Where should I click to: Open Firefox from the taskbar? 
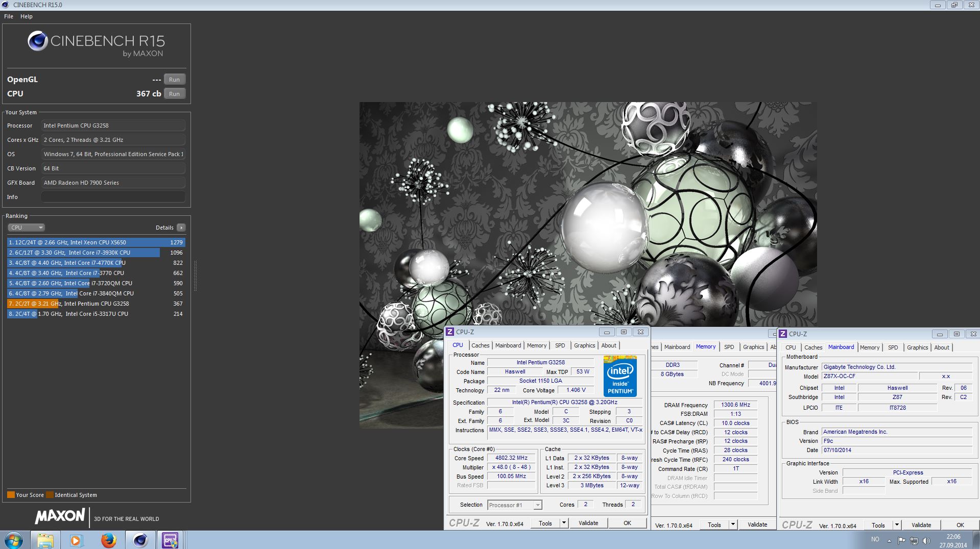coord(108,540)
